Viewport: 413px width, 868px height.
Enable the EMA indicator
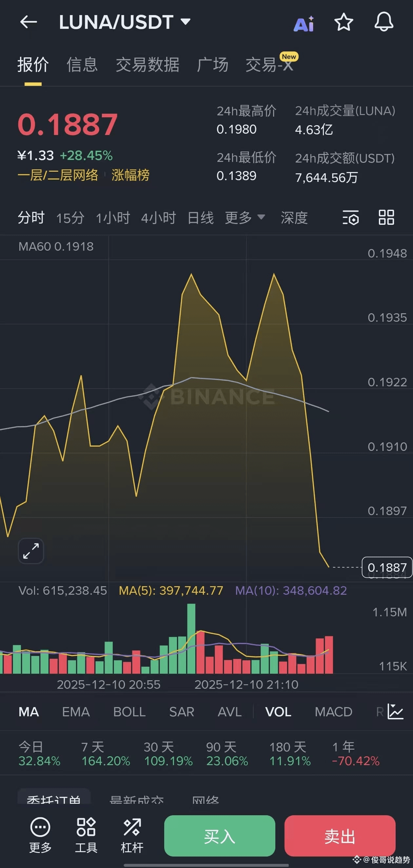pyautogui.click(x=76, y=712)
